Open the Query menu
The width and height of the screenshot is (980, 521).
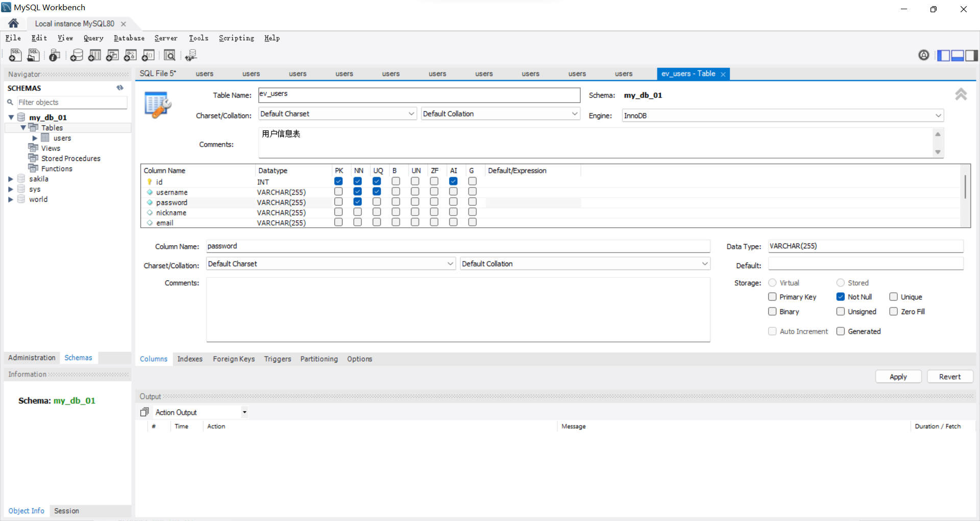93,38
